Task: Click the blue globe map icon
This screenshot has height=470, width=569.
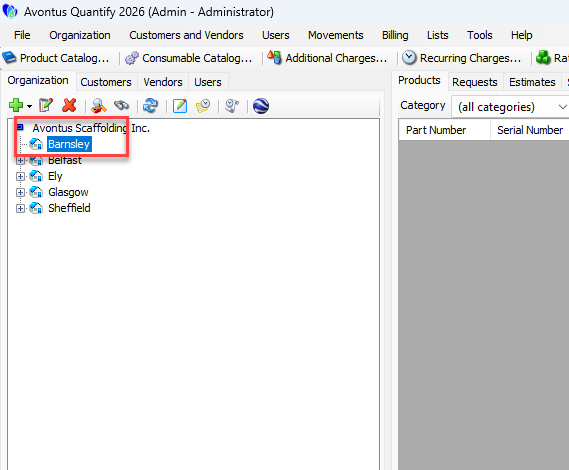Action: click(x=261, y=106)
